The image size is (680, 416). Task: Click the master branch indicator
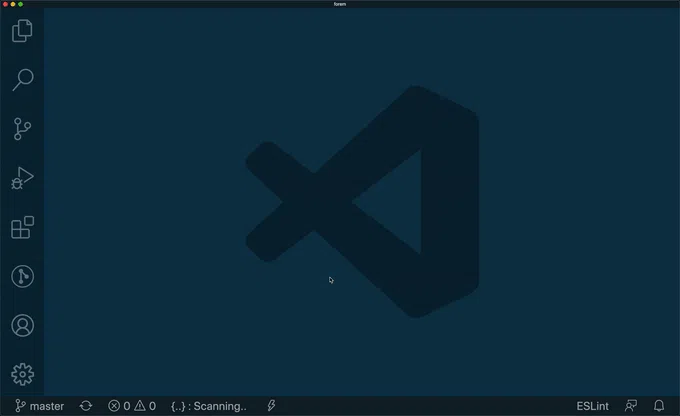pos(39,406)
